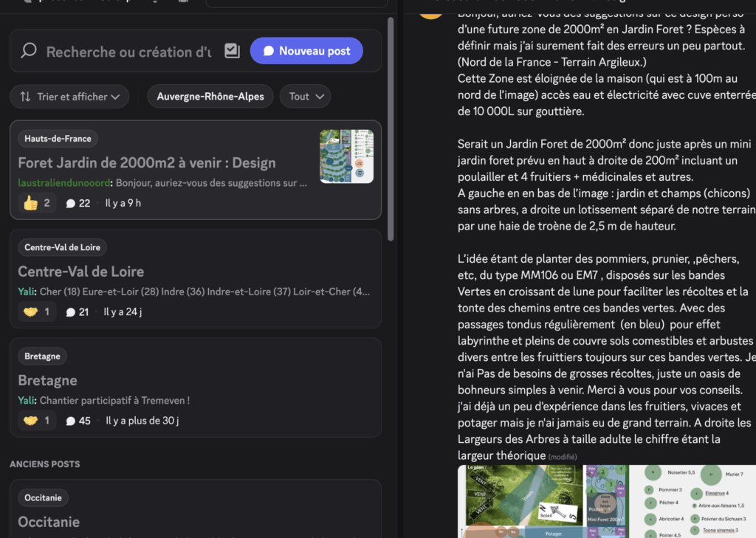This screenshot has width=756, height=538.
Task: Open the Centre-Val de Loire post title
Action: tap(81, 272)
